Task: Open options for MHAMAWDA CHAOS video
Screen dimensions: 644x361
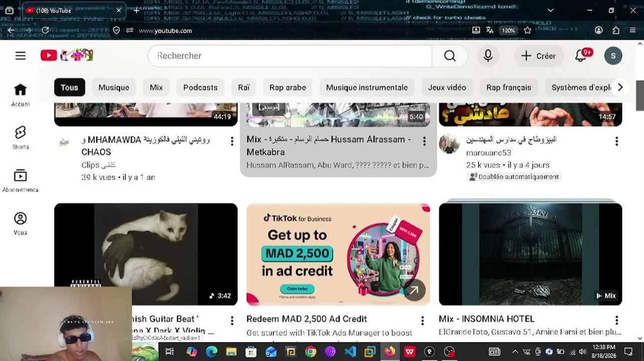Action: (x=232, y=141)
